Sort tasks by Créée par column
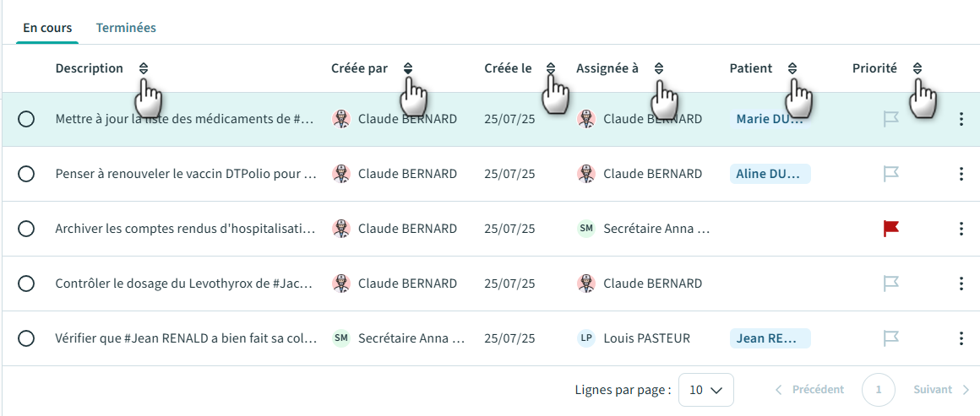The image size is (980, 416). click(x=408, y=69)
